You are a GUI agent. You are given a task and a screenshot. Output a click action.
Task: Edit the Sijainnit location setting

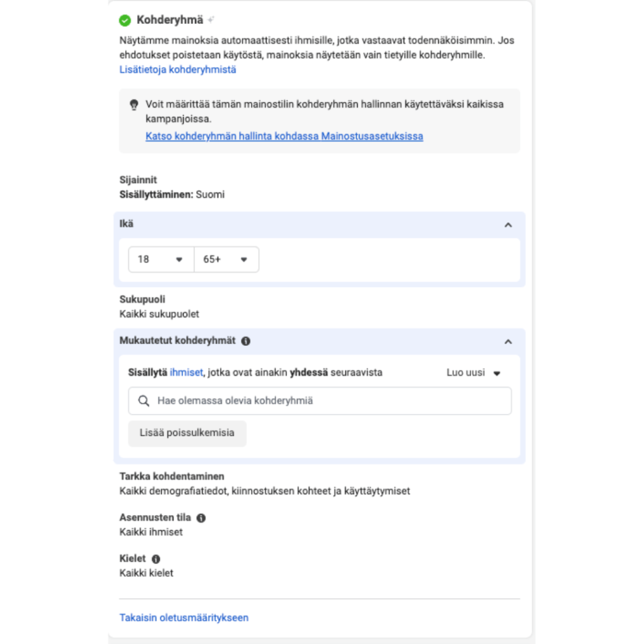coord(172,187)
